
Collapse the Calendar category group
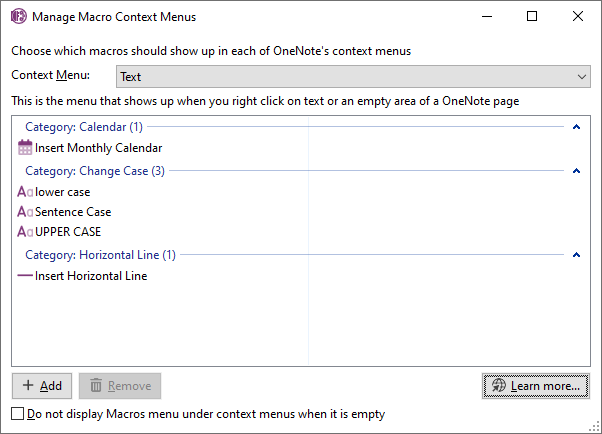click(576, 128)
